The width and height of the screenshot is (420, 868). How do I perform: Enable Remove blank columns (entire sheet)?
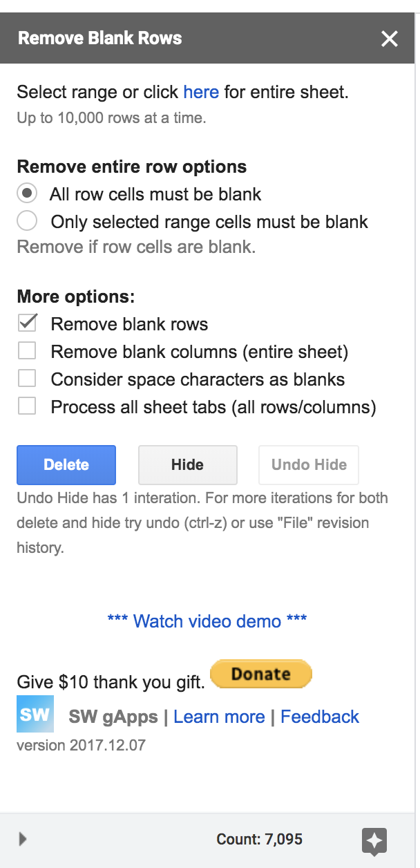pos(28,351)
